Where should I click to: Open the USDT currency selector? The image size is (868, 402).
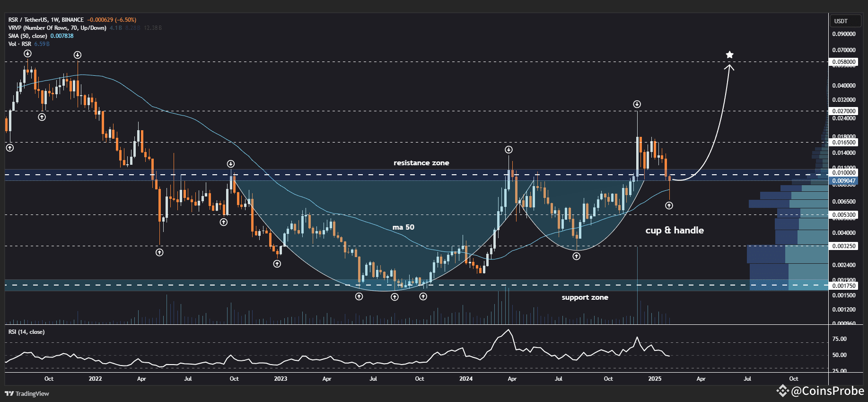coord(845,21)
